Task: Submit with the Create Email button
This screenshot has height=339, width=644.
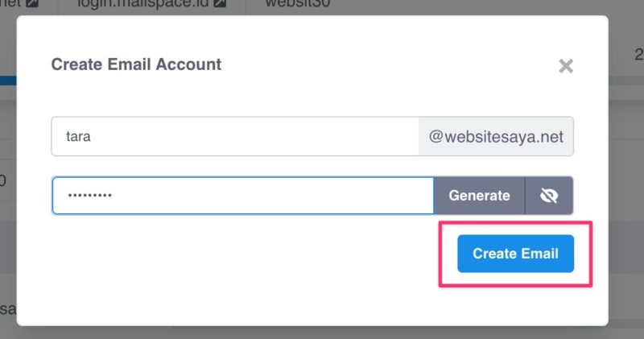Action: [x=515, y=254]
